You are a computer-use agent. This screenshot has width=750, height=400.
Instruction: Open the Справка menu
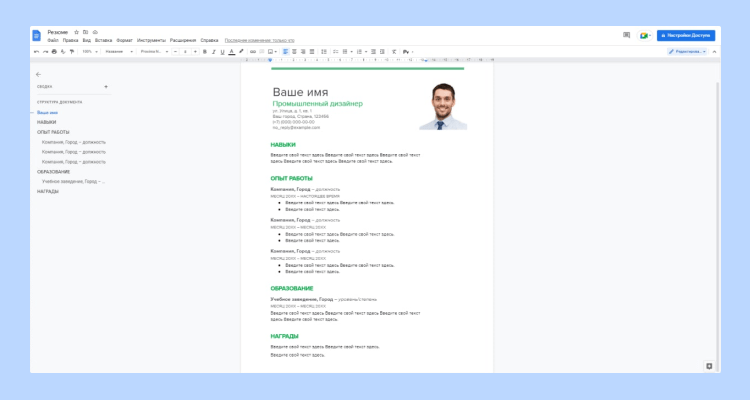coord(209,41)
